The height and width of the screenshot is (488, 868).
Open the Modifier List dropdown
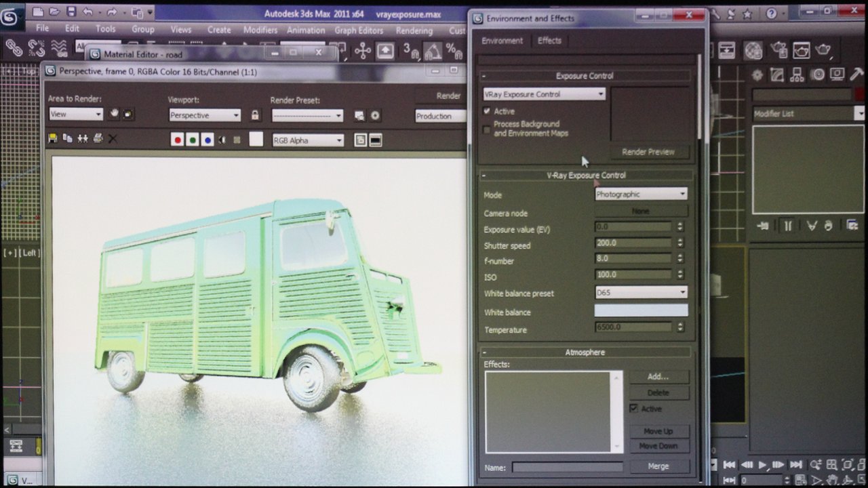click(809, 114)
